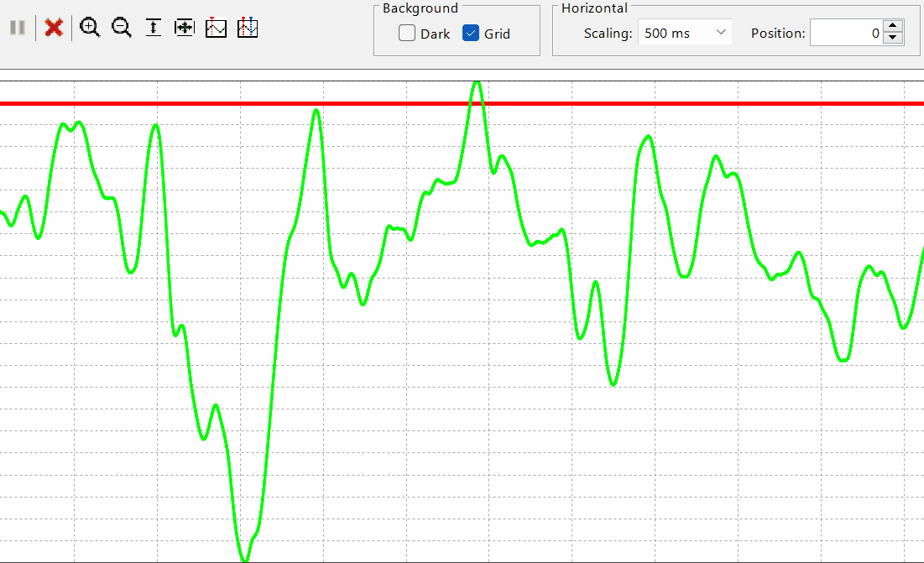Click the Position field up arrow
This screenshot has width=924, height=563.
pos(893,28)
